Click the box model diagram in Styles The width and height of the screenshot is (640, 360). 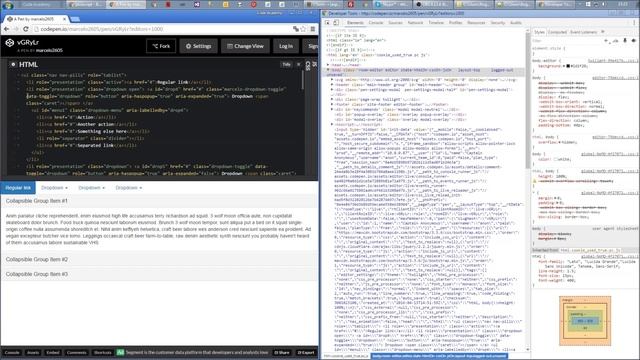pos(585,321)
